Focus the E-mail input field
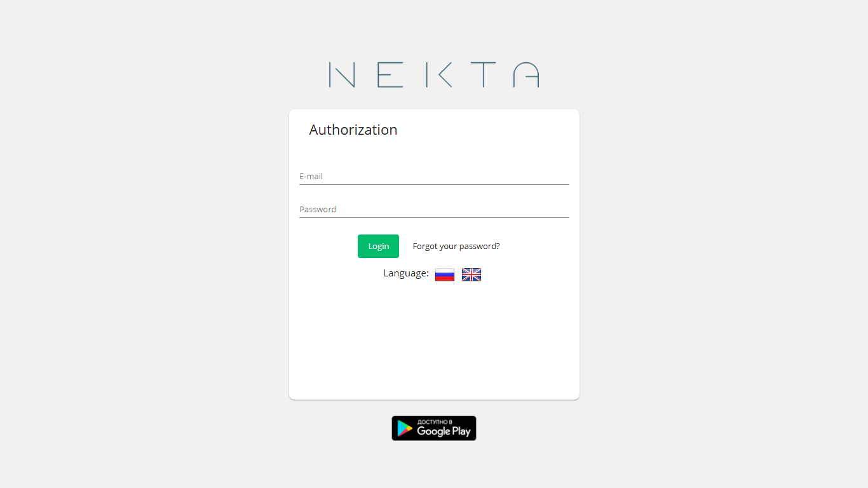Screen dimensions: 868x488 434,176
